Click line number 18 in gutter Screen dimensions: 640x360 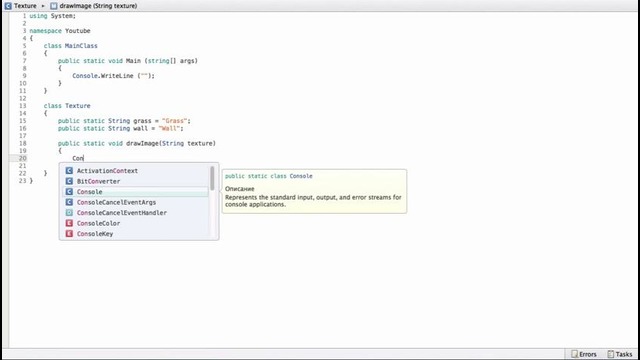point(22,144)
